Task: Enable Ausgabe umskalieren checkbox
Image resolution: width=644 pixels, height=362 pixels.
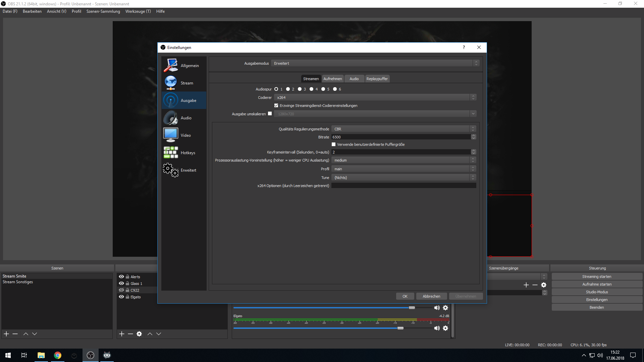Action: tap(270, 114)
